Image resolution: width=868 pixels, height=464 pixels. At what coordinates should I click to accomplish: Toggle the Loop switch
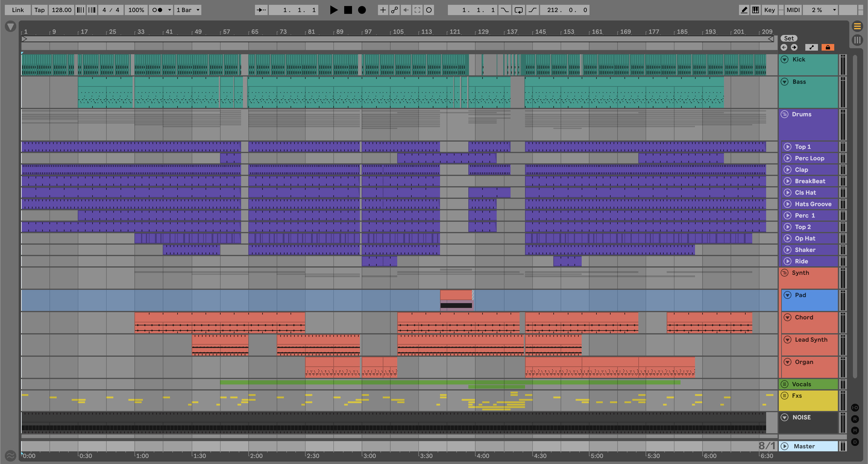pos(519,10)
